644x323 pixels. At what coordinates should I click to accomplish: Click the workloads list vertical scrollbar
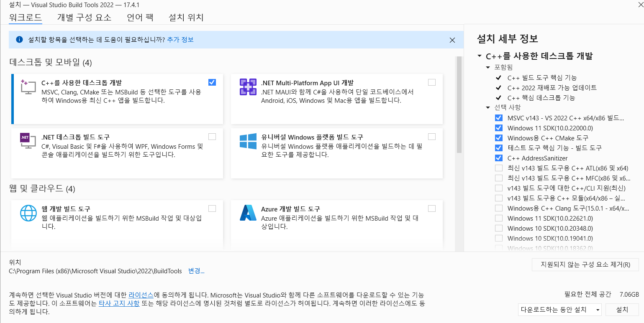pos(459,104)
